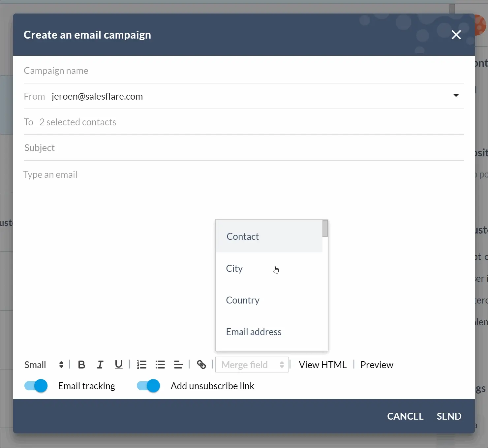488x448 pixels.
Task: Open the Small font size selector
Action: click(44, 365)
